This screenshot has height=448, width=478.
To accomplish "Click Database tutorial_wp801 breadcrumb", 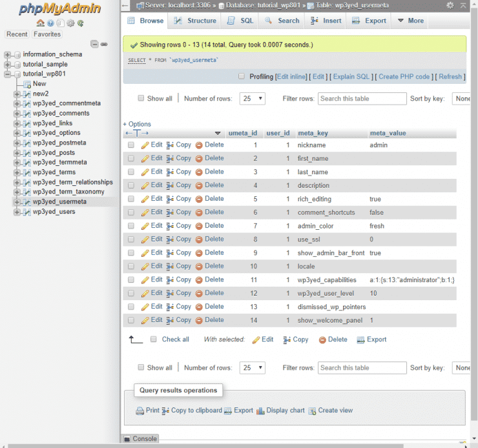I will 264,5.
